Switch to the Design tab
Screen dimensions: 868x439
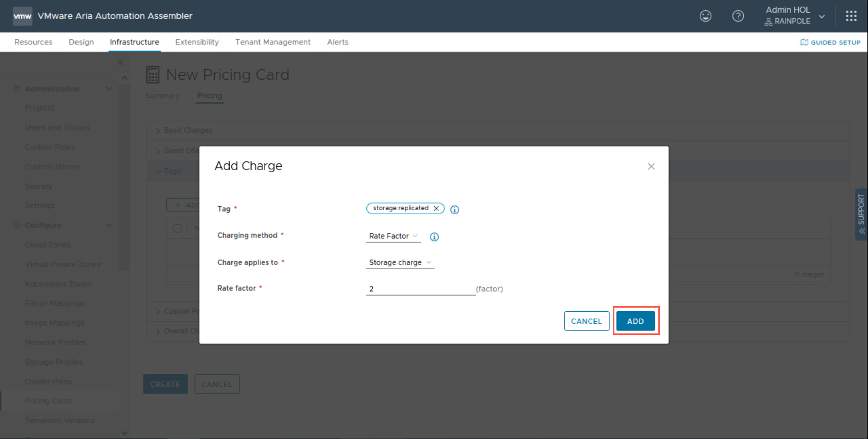tap(81, 42)
